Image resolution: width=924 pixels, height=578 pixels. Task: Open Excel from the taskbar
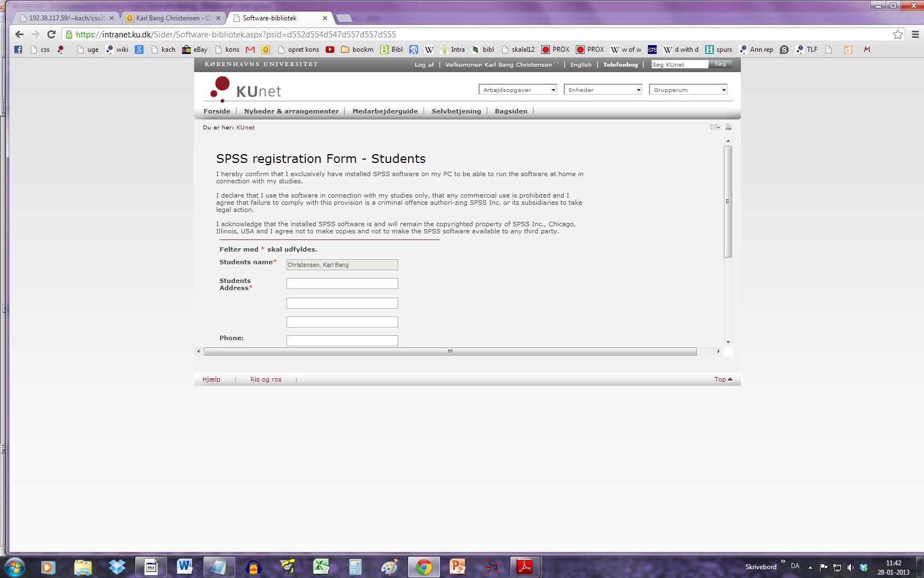coord(321,566)
